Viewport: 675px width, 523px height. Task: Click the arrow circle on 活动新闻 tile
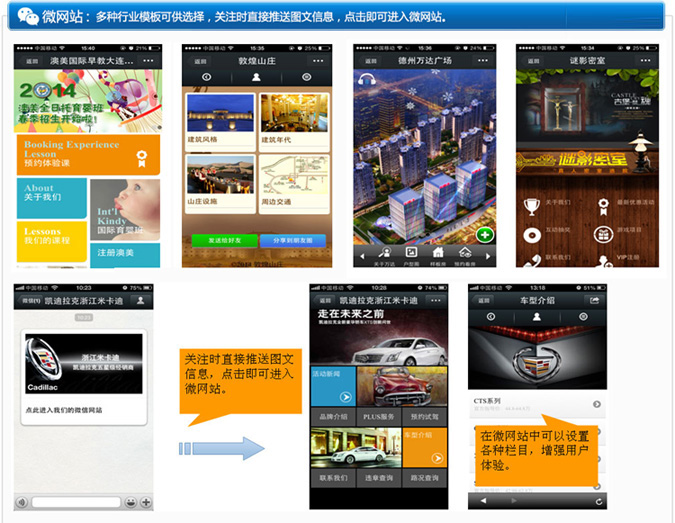[346, 397]
